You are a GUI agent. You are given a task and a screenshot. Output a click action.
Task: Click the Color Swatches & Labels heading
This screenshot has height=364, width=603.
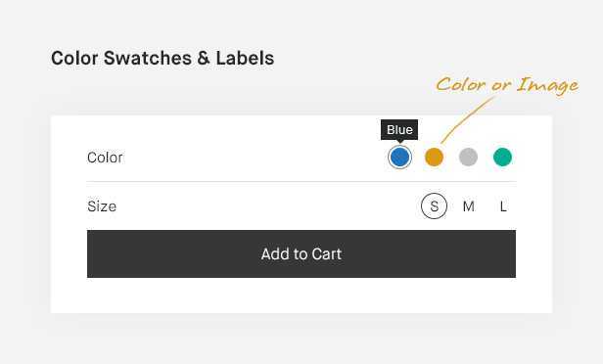pyautogui.click(x=162, y=59)
